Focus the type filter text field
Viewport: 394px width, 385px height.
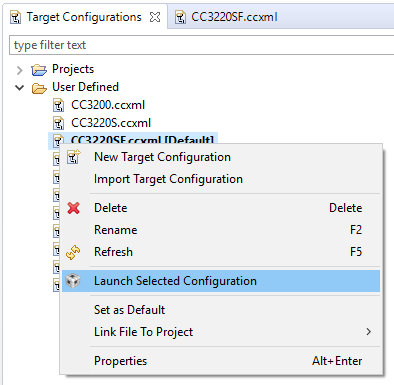(202, 45)
